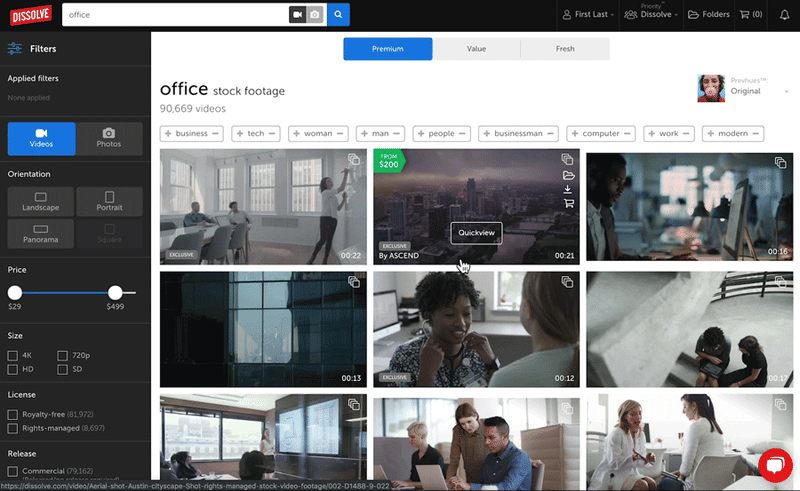The width and height of the screenshot is (800, 491).
Task: Open the live chat bubble
Action: (x=774, y=465)
